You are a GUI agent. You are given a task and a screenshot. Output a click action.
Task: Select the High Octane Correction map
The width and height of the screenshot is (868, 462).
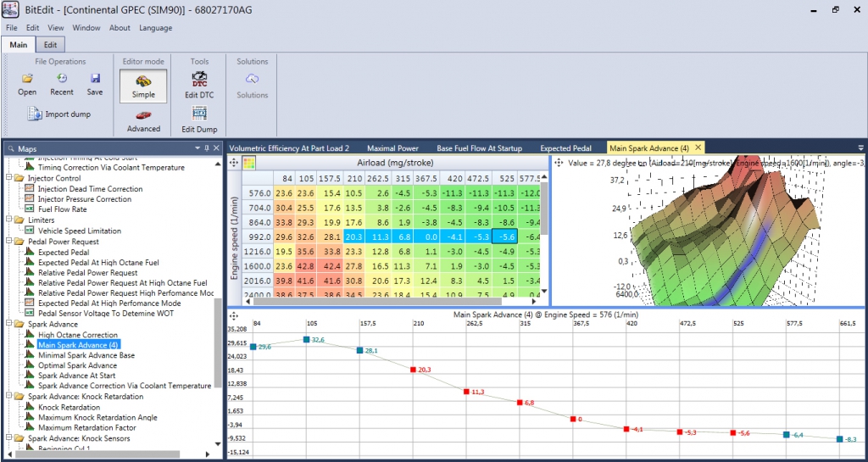(78, 336)
